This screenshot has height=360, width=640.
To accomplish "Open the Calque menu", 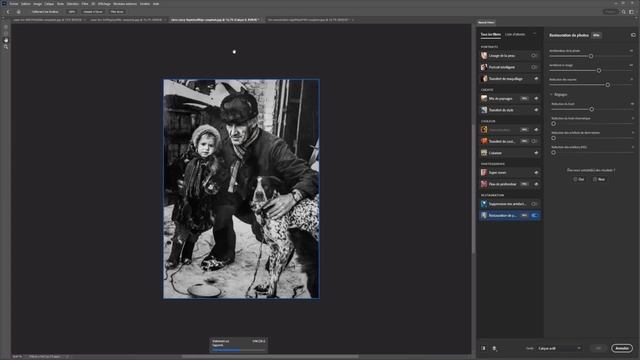I will coord(49,4).
